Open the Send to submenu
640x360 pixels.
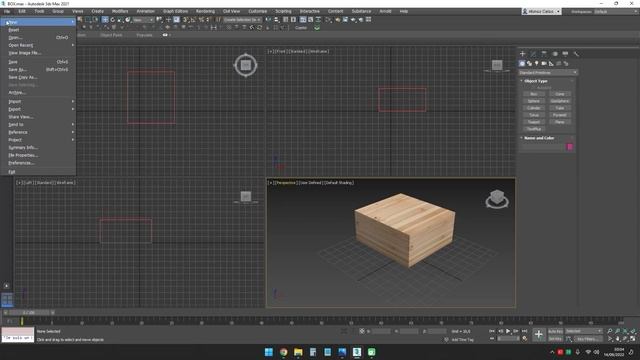(x=38, y=124)
